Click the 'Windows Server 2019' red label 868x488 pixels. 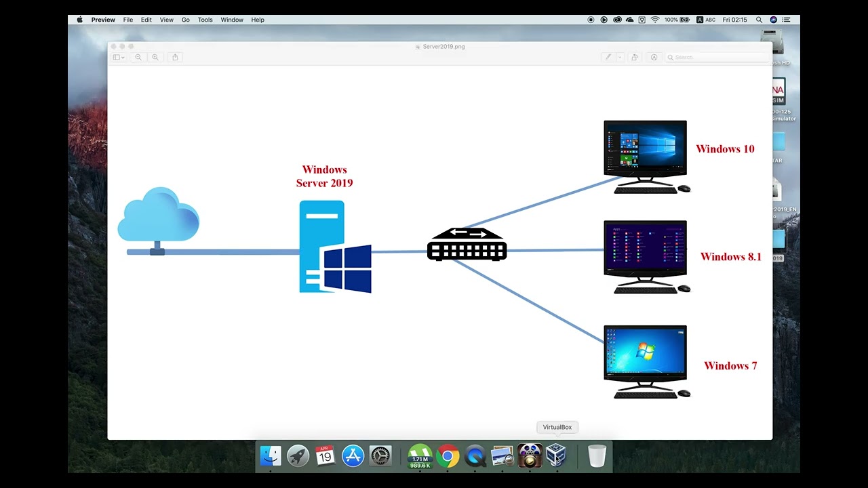[x=324, y=176]
